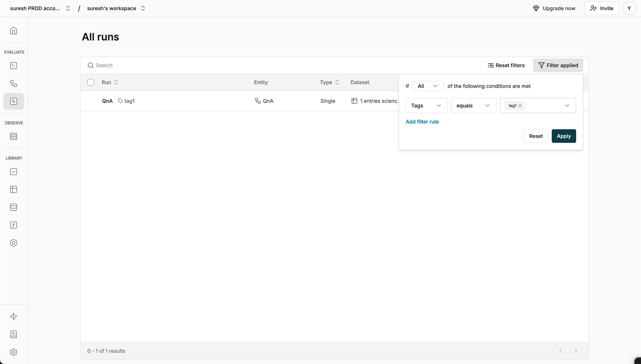Image resolution: width=641 pixels, height=364 pixels.
Task: Click the tag1 label on QnA run
Action: click(x=130, y=101)
